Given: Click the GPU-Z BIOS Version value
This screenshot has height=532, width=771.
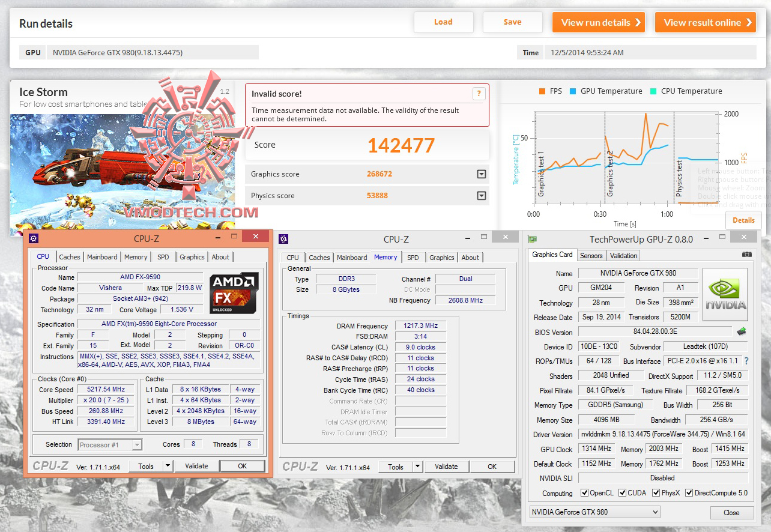Looking at the screenshot, I should click(655, 332).
